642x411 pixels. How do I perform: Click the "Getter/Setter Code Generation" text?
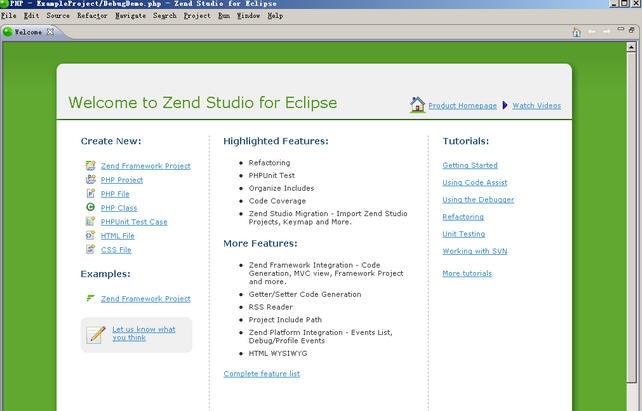click(305, 294)
